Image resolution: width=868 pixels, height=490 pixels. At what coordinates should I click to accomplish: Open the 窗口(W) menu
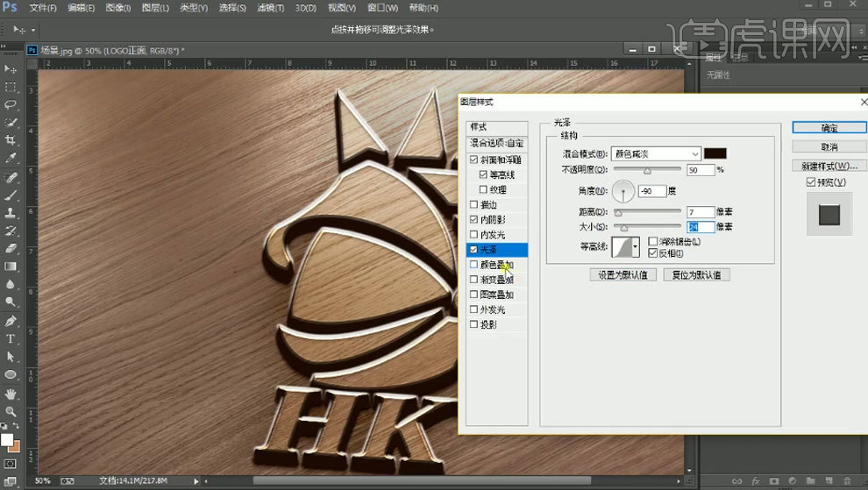(382, 8)
